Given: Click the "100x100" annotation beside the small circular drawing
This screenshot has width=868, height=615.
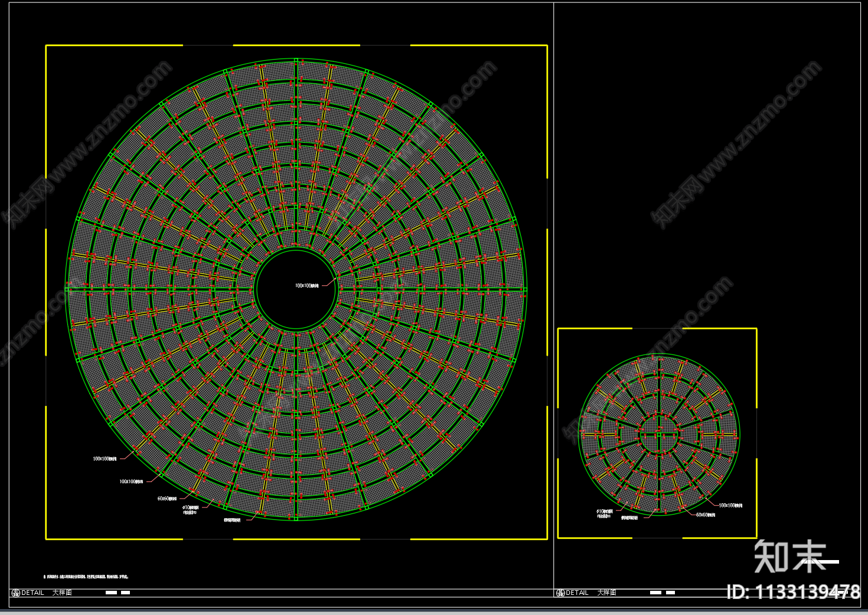Looking at the screenshot, I should 730,506.
